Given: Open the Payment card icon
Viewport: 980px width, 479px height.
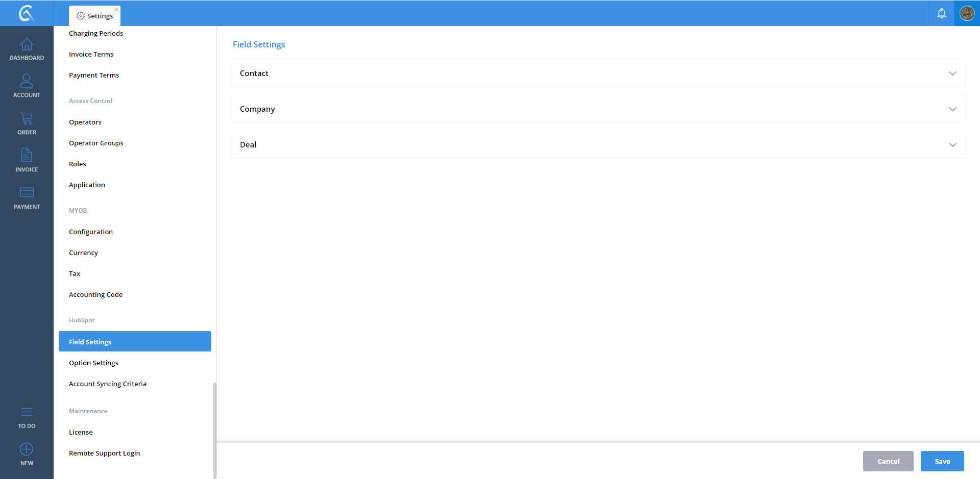Looking at the screenshot, I should [x=27, y=193].
